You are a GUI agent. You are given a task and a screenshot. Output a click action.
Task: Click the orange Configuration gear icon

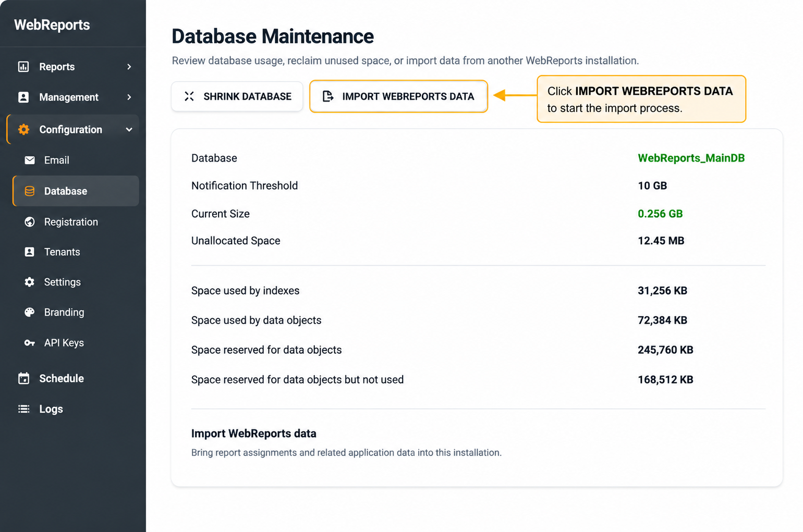click(23, 130)
